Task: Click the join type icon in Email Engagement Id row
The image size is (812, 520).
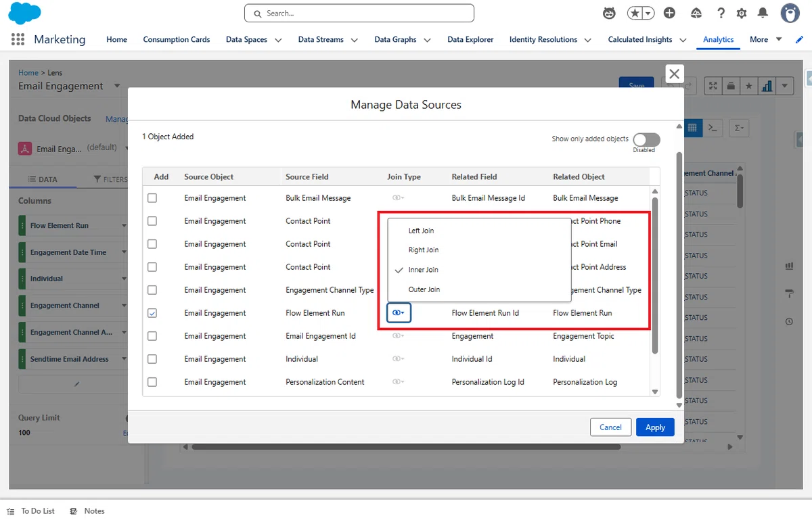Action: [398, 336]
